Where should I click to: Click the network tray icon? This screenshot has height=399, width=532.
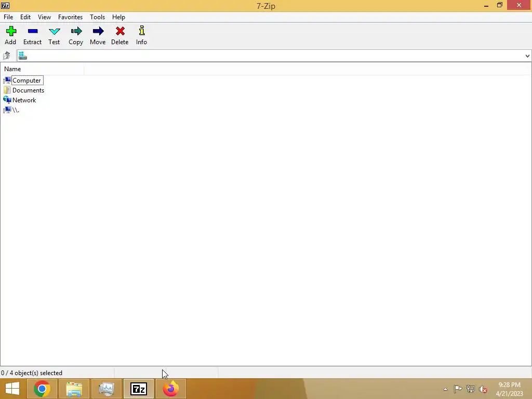click(x=471, y=389)
